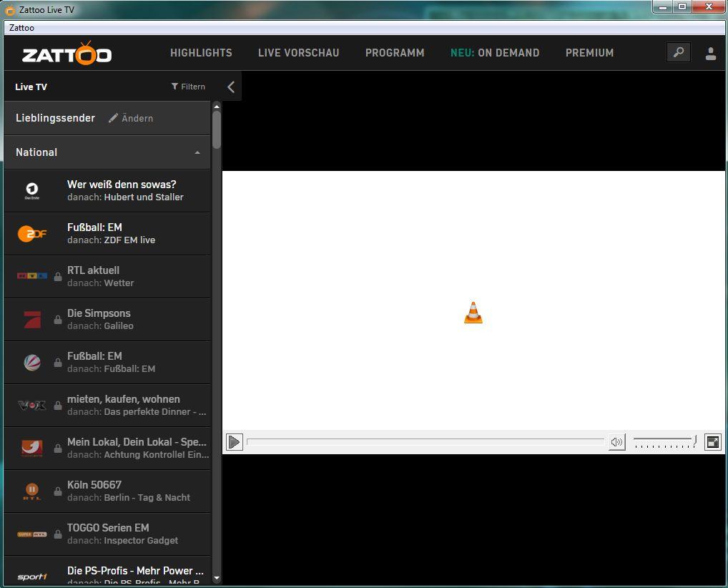
Task: Select show 'Wer weiß denn sowas?'
Action: coord(122,185)
